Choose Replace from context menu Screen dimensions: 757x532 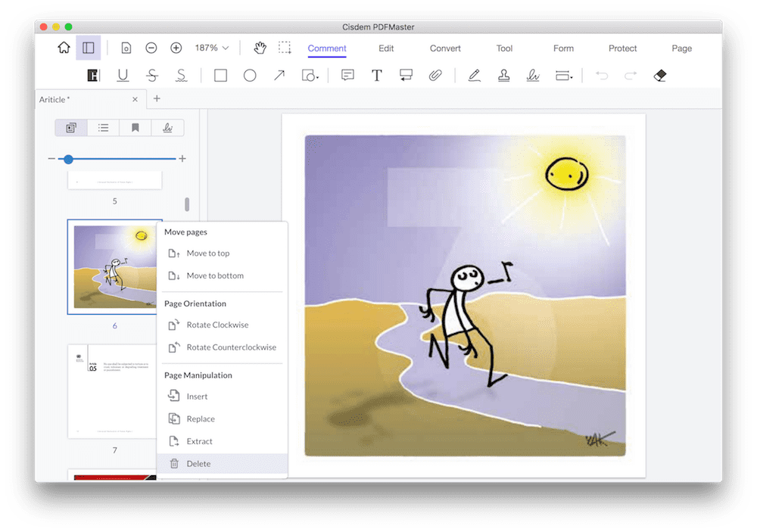222,419
